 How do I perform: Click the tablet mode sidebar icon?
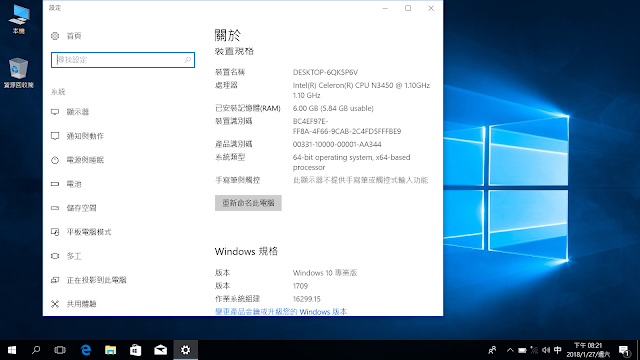pos(55,232)
